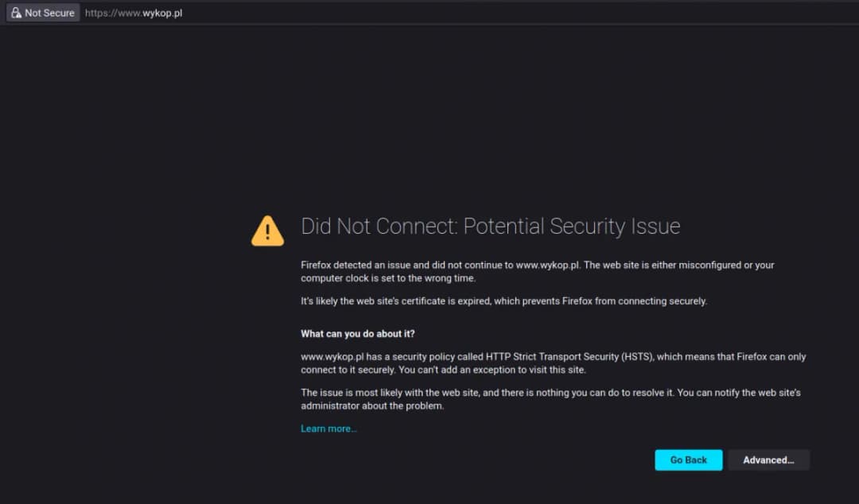Image resolution: width=859 pixels, height=504 pixels.
Task: Click the "Did Not Connect" page heading
Action: tap(377, 227)
